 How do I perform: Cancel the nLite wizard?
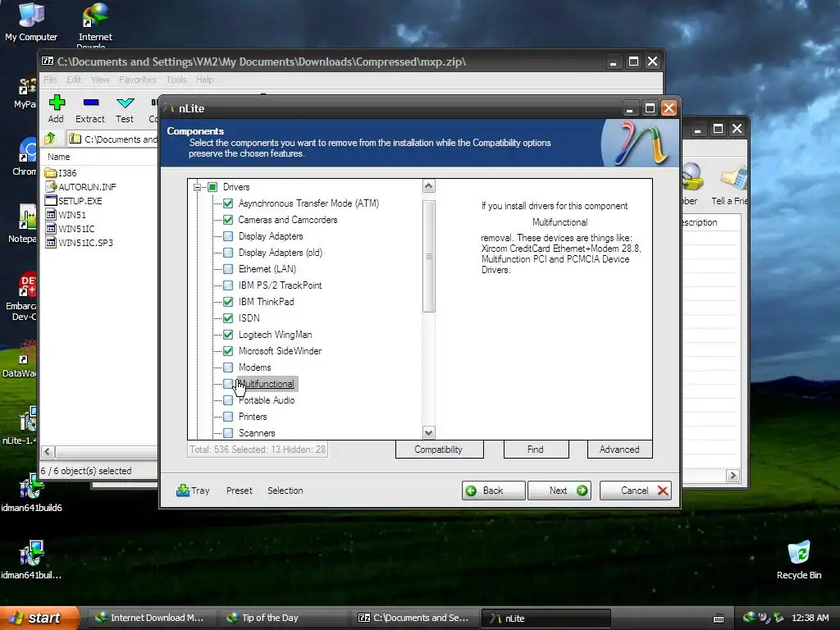pyautogui.click(x=636, y=491)
